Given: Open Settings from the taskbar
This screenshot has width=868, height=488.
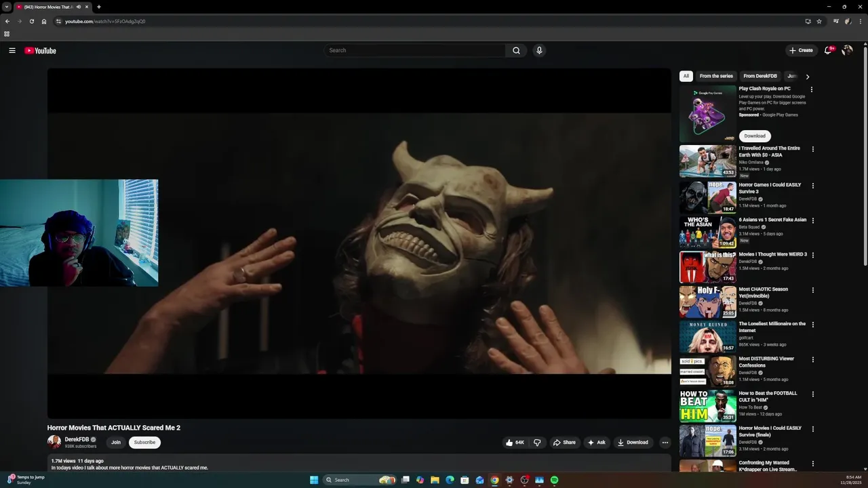Looking at the screenshot, I should pyautogui.click(x=509, y=480).
